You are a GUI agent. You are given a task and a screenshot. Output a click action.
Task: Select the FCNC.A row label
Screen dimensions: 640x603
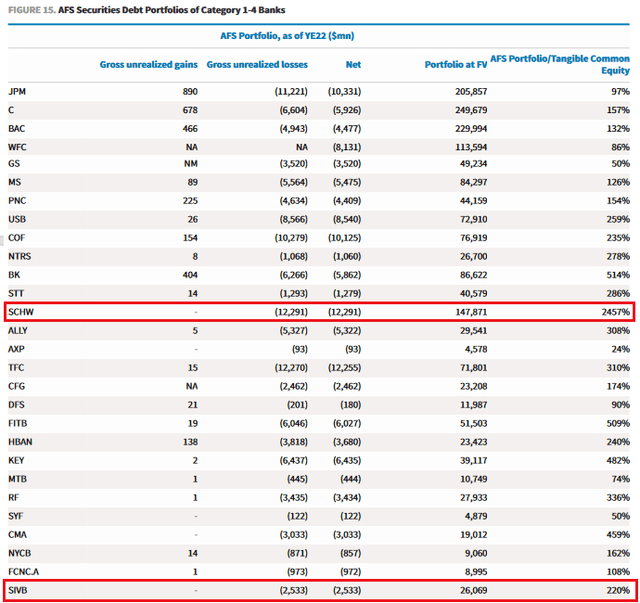pos(25,571)
